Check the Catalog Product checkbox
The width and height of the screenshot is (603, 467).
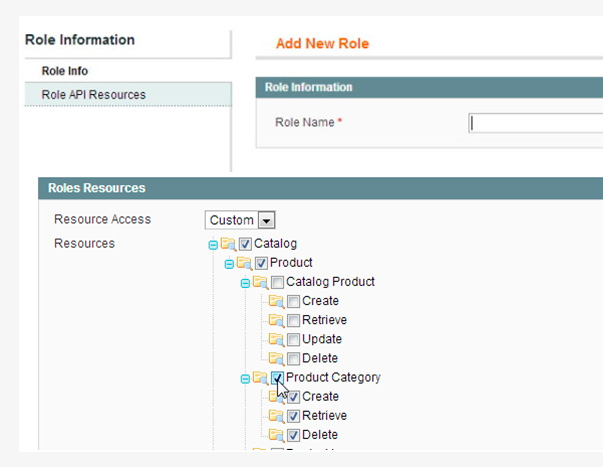click(x=277, y=282)
